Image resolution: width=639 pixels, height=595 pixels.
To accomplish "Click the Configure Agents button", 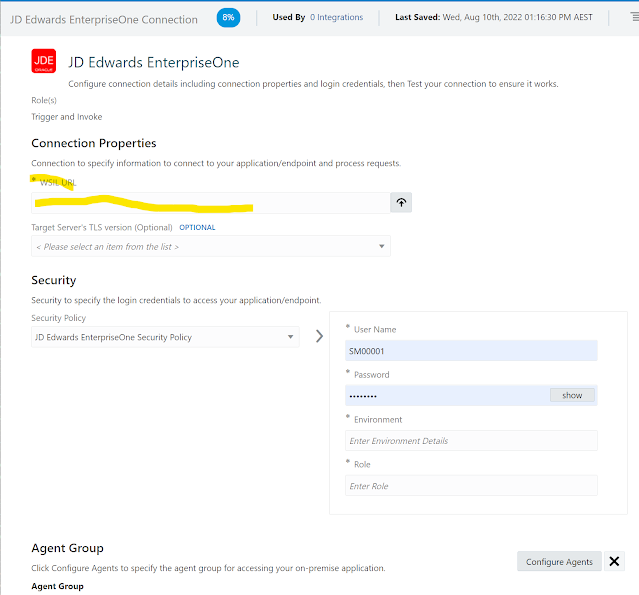I will tap(559, 562).
